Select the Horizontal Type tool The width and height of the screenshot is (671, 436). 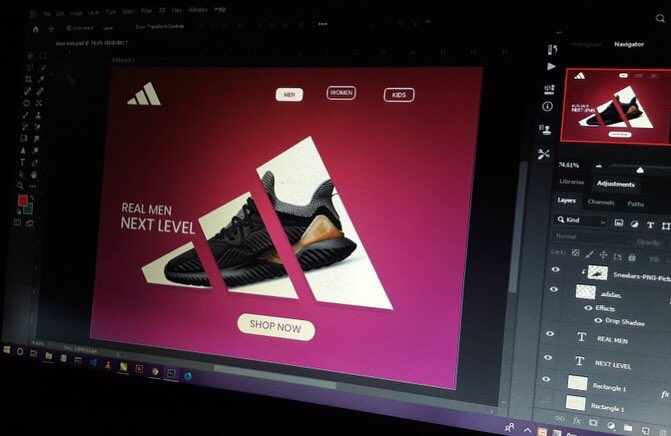coord(22,162)
